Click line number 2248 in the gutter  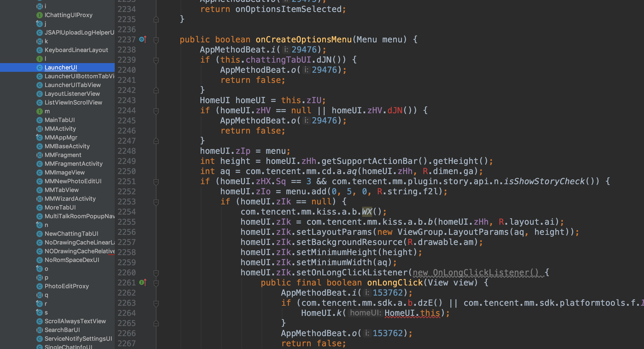[x=126, y=151]
